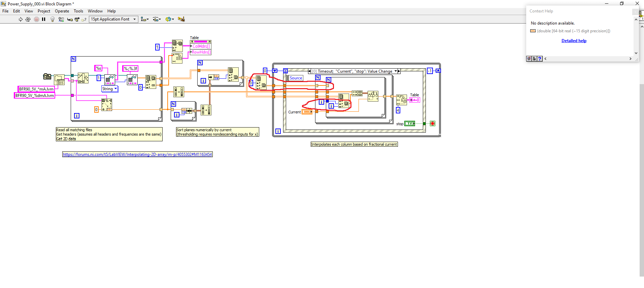Click Detailed help link in Context Help
The height and width of the screenshot is (288, 644).
tap(574, 41)
